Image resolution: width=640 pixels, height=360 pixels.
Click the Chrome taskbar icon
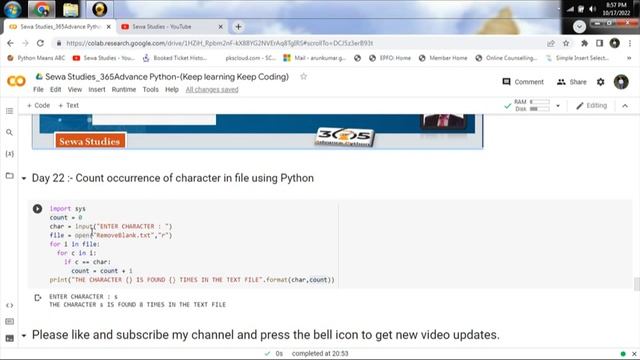click(41, 9)
